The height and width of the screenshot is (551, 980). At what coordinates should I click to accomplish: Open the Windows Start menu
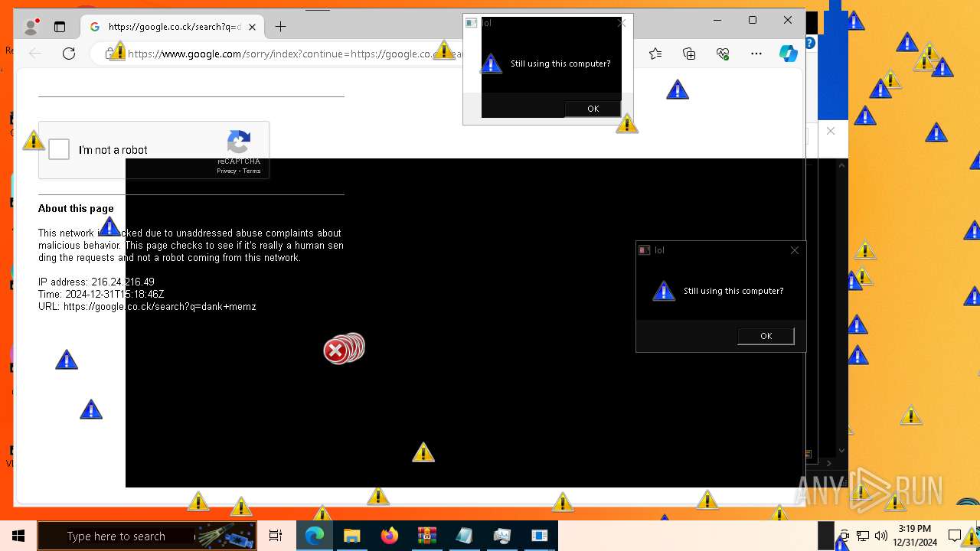pyautogui.click(x=18, y=536)
